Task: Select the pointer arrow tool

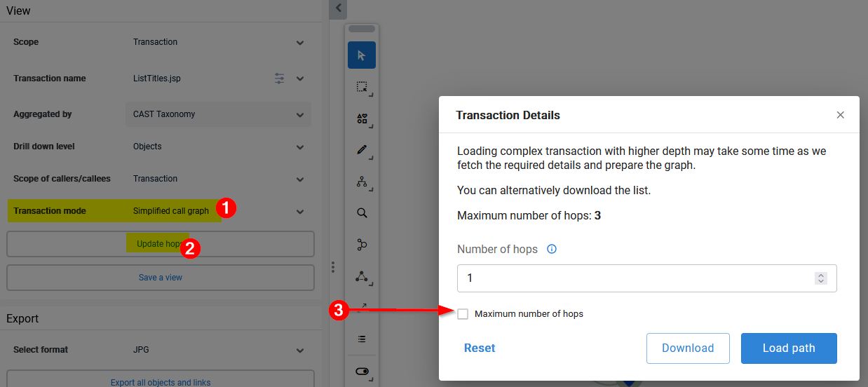Action: [x=362, y=55]
